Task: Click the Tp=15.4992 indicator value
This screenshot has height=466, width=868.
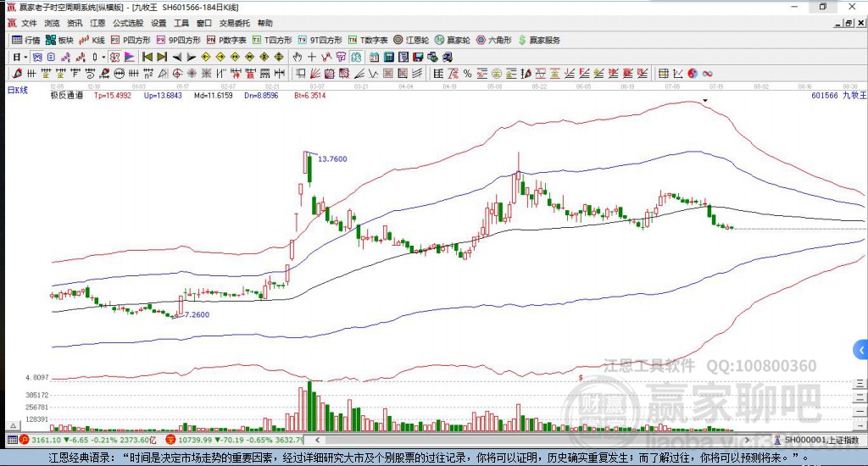Action: click(x=113, y=95)
